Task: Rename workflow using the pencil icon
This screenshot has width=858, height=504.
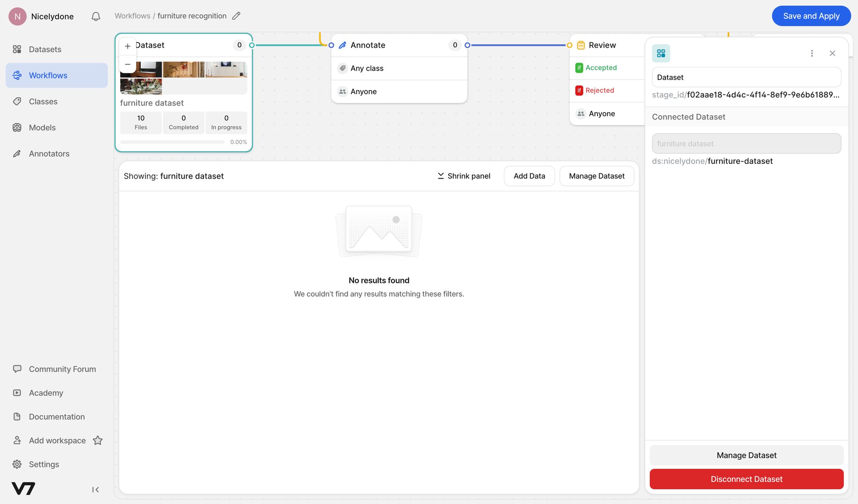Action: (236, 16)
